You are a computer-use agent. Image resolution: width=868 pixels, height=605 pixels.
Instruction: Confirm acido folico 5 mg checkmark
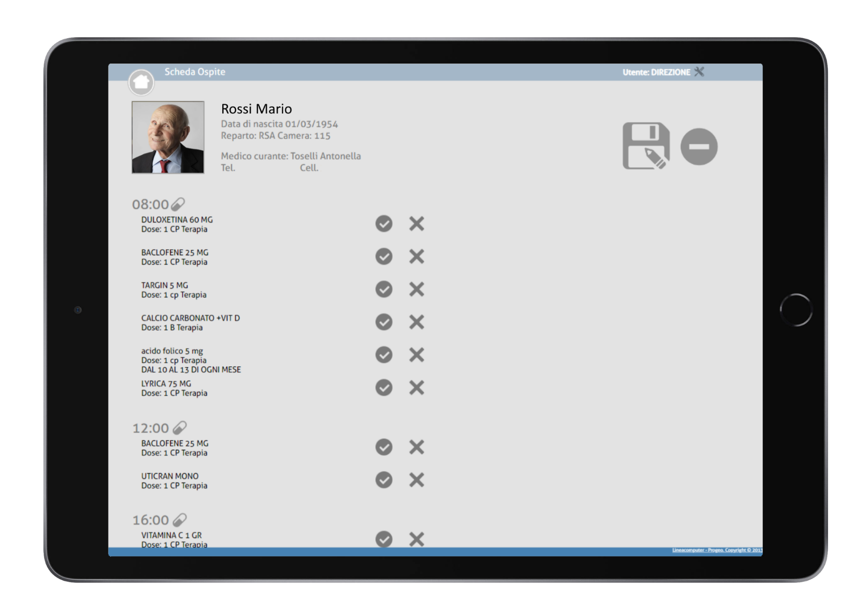(x=384, y=355)
